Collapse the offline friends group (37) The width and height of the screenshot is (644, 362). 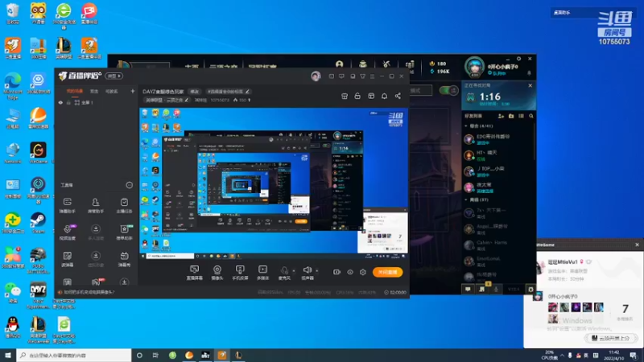466,200
